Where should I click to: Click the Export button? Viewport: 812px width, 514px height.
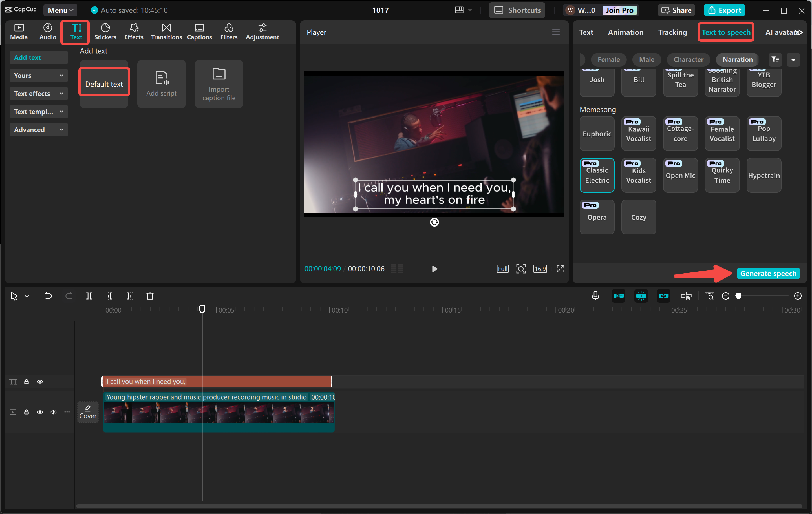tap(724, 10)
